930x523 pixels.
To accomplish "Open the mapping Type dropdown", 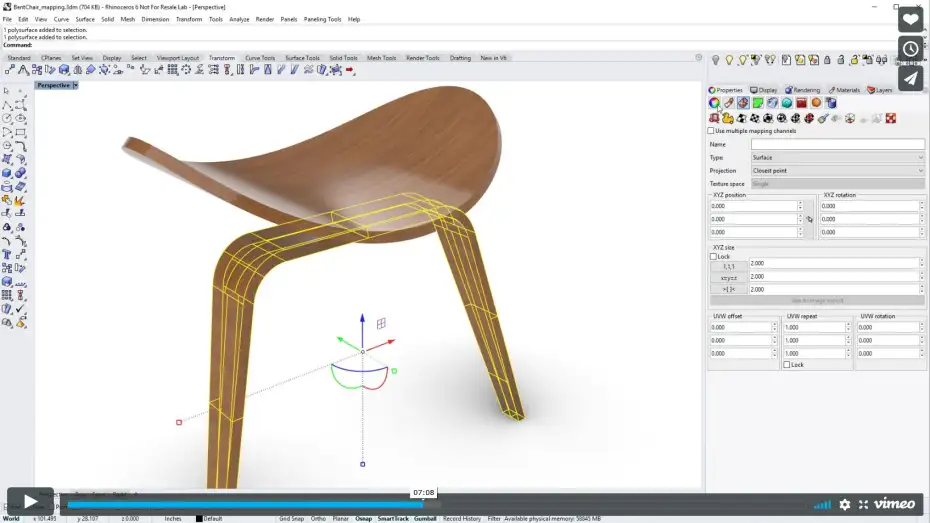I will coord(837,158).
